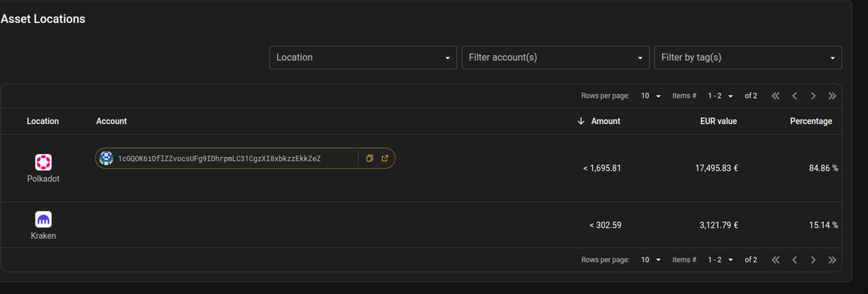Image resolution: width=868 pixels, height=294 pixels.
Task: Open bottom Items # 1-2 range selector
Action: click(721, 259)
